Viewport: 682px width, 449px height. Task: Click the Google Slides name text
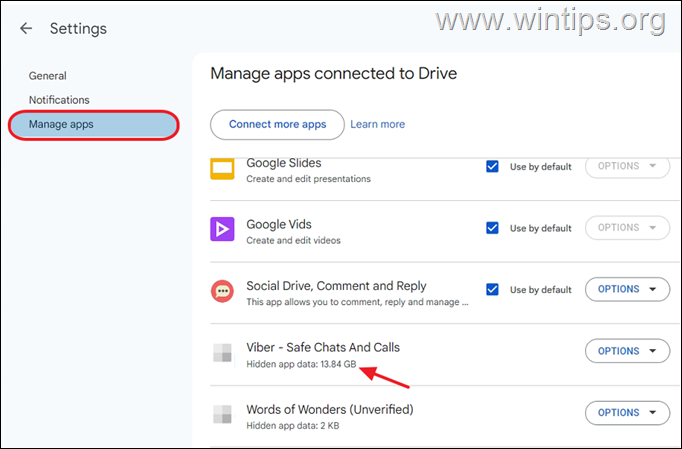284,163
